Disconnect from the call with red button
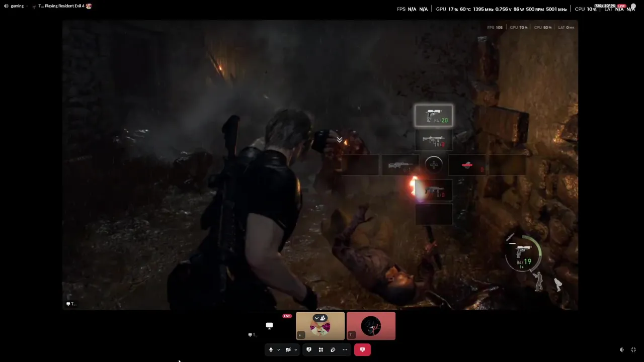The width and height of the screenshot is (644, 362). coord(362,350)
